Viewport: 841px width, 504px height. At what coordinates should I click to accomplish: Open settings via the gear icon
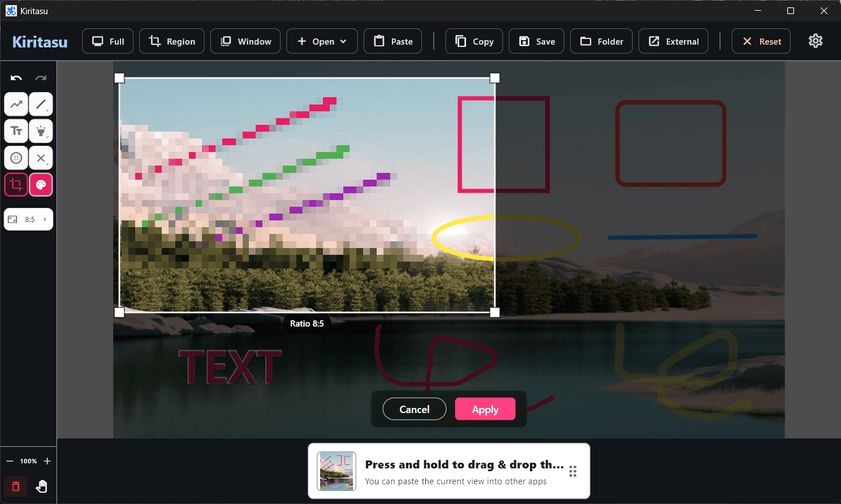click(x=815, y=41)
